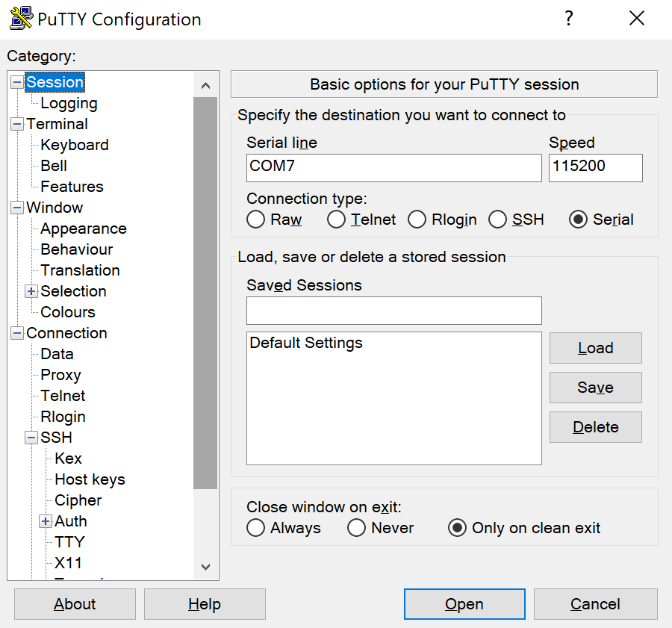Image resolution: width=672 pixels, height=628 pixels.
Task: Click the question mark help icon
Action: pyautogui.click(x=569, y=18)
